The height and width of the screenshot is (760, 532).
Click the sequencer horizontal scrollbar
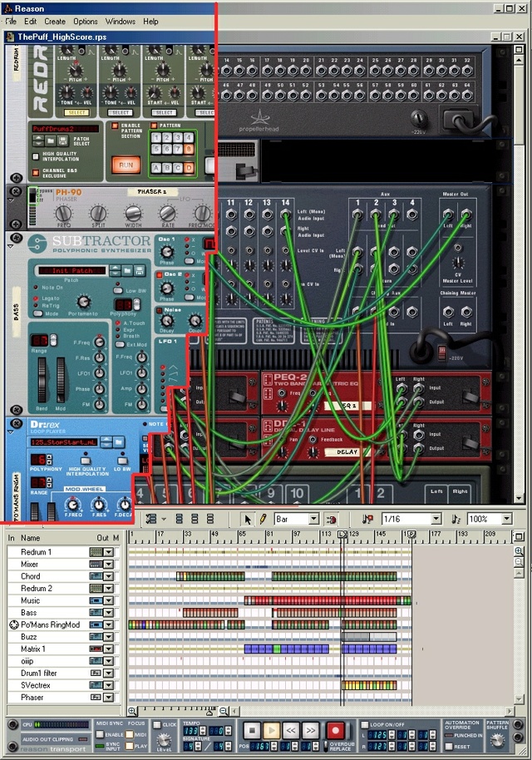coord(374,711)
